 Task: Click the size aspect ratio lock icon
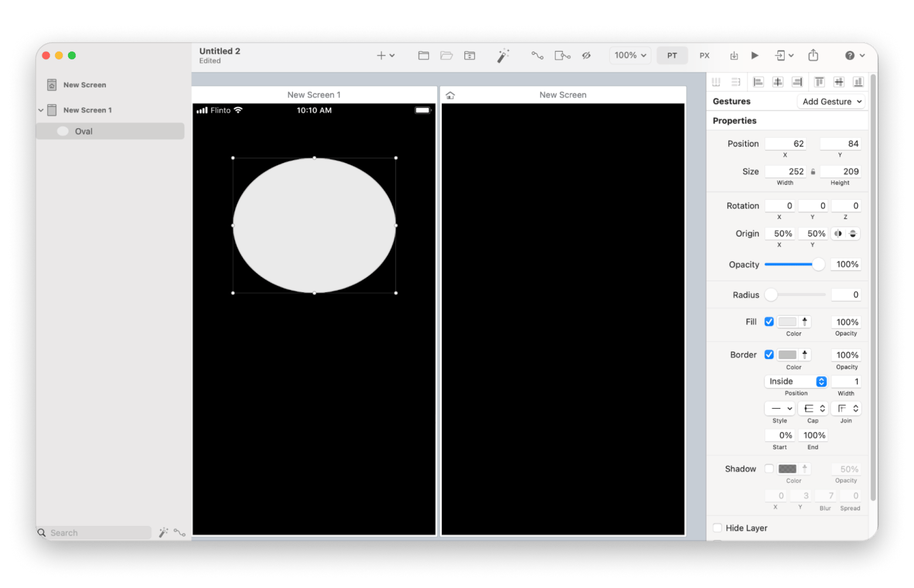pyautogui.click(x=813, y=172)
